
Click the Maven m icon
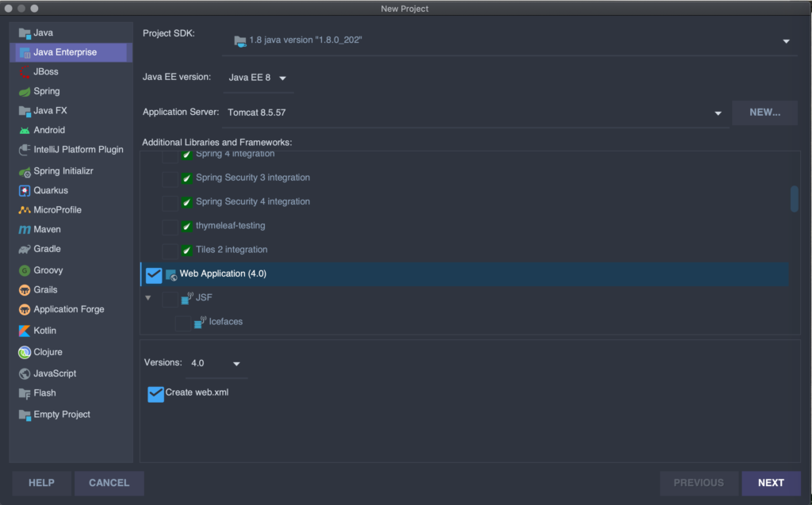click(25, 229)
